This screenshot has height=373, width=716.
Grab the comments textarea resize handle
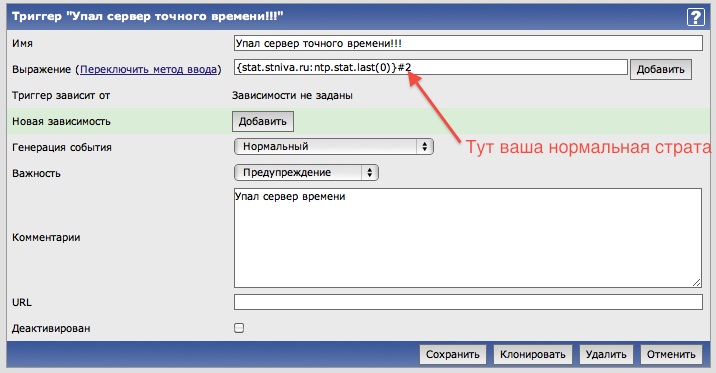(696, 283)
